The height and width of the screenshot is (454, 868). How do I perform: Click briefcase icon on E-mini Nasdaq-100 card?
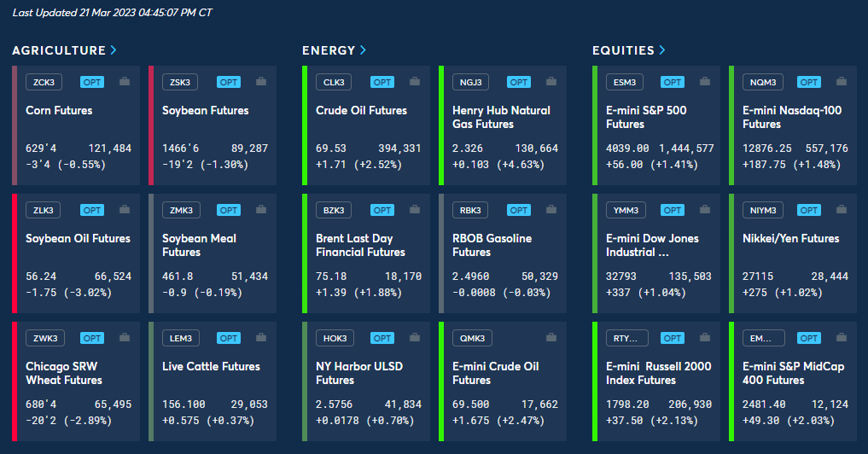[x=842, y=81]
